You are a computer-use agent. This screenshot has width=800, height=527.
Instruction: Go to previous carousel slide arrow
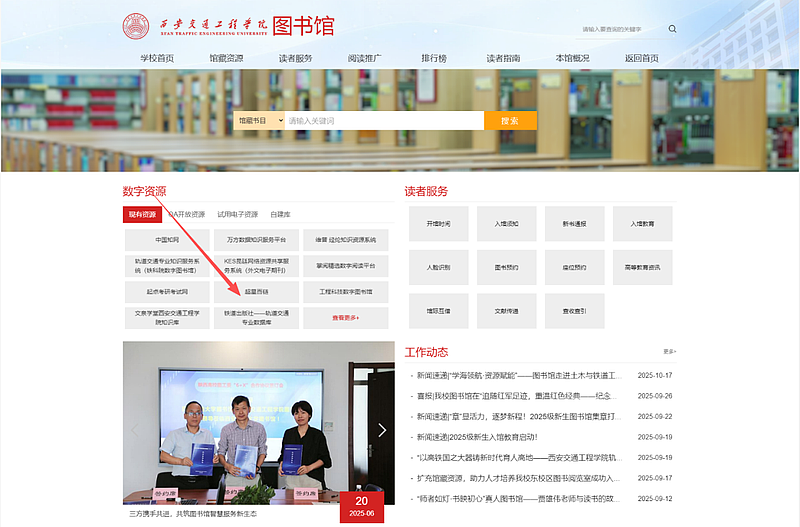(x=136, y=430)
